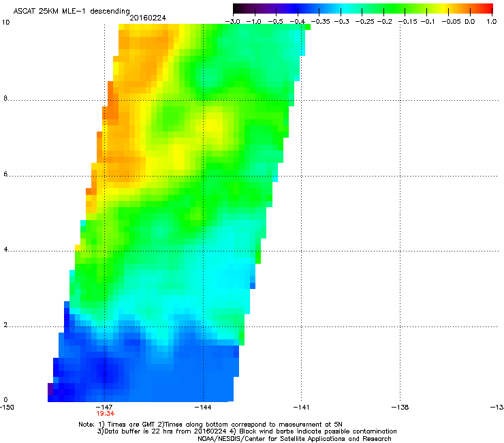The width and height of the screenshot is (504, 443).
Task: Click the note about data buffer 22 hrs
Action: pyautogui.click(x=247, y=431)
